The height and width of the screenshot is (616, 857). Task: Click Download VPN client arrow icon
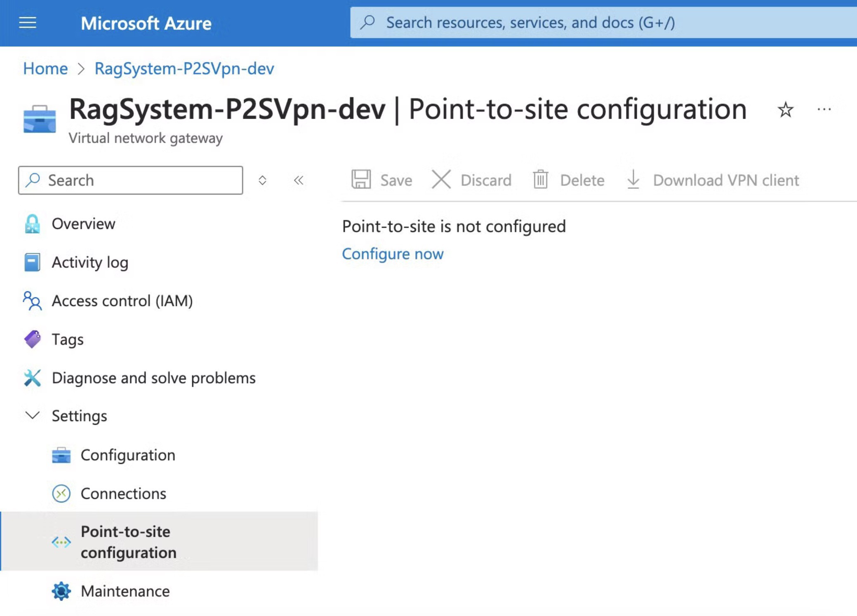633,180
